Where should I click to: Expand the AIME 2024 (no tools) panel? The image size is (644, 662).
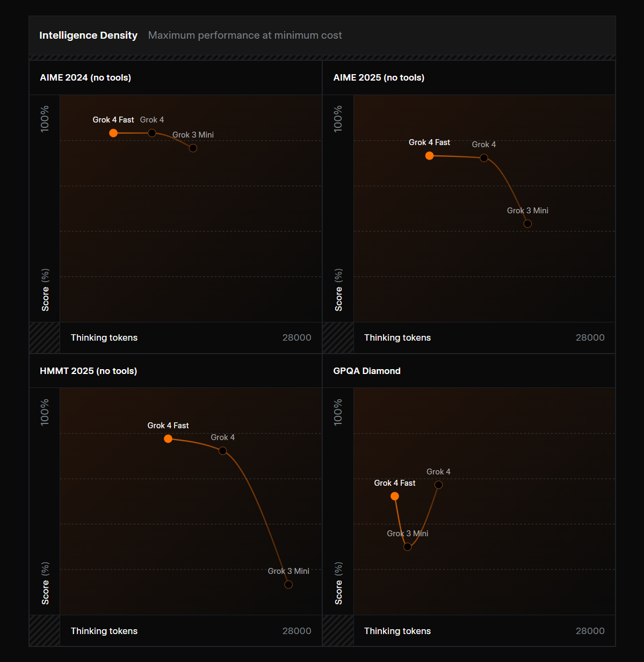85,77
